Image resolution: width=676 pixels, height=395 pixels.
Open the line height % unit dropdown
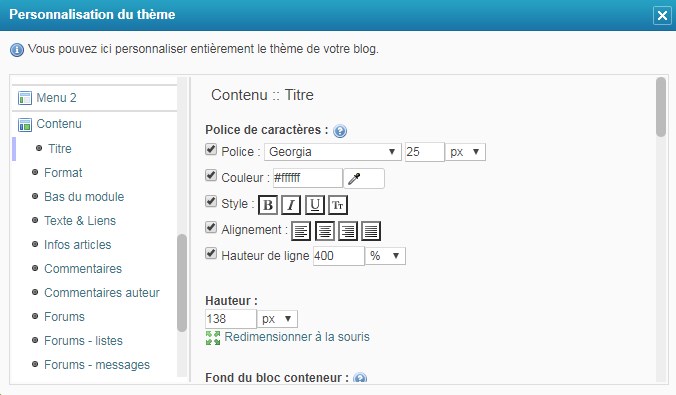tap(385, 256)
